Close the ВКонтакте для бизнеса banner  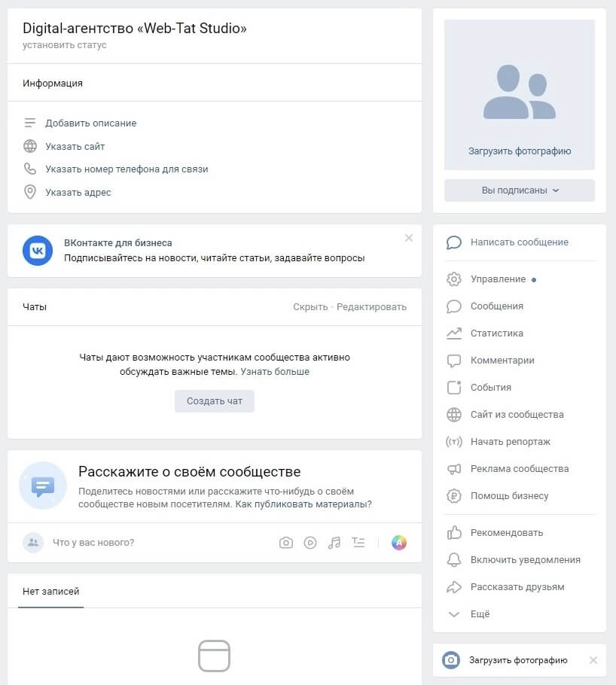[x=409, y=238]
